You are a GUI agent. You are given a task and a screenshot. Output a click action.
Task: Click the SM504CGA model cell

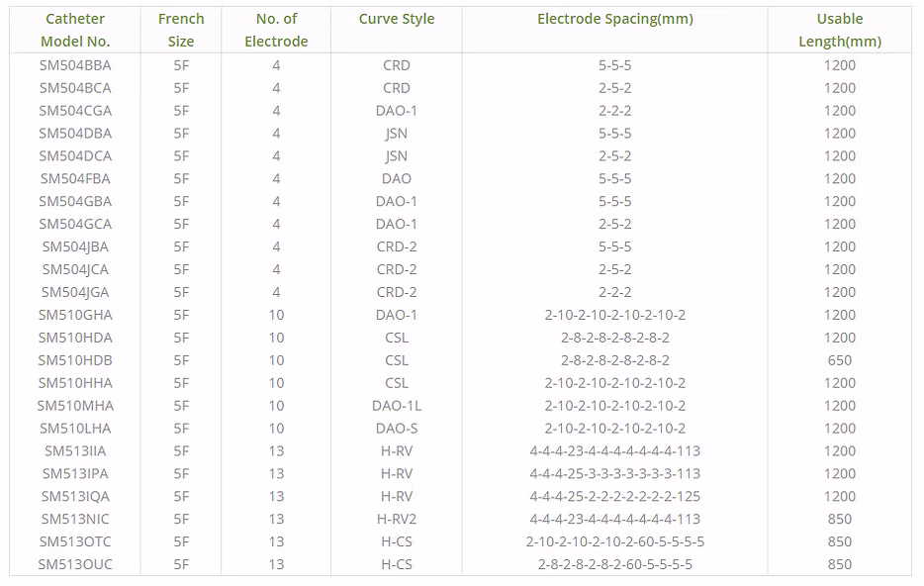75,111
